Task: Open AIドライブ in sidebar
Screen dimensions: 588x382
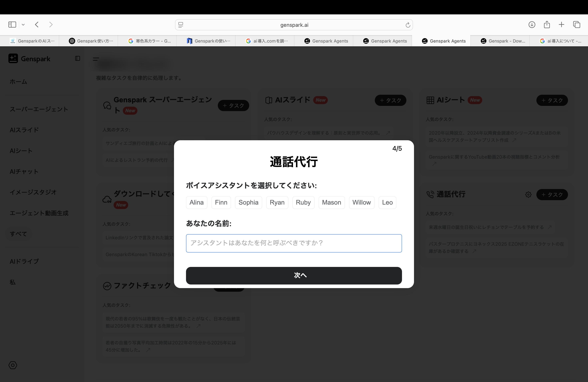Action: (24, 261)
